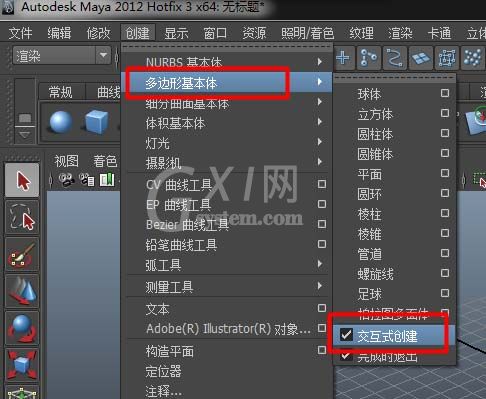Viewport: 486px width, 399px height.
Task: Open option box for 文本
Action: [322, 308]
